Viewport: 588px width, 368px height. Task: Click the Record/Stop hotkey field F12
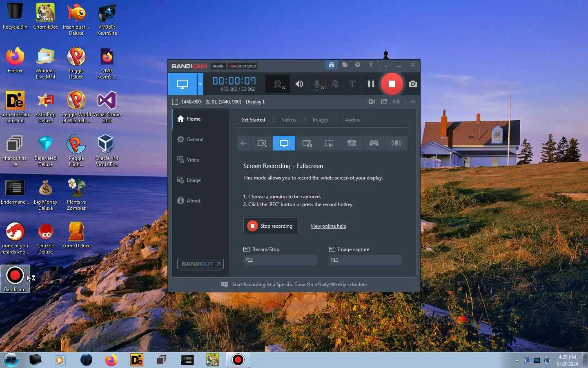pos(280,260)
